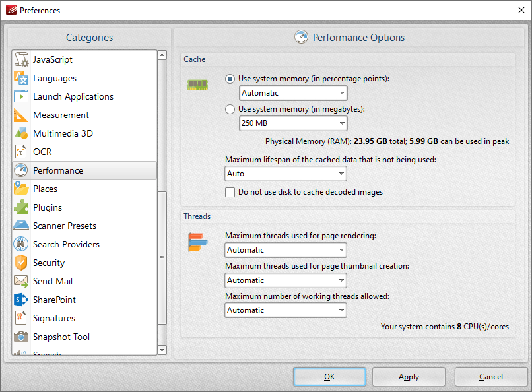Click the Scanner Presets scanner icon
The height and width of the screenshot is (392, 532).
[x=21, y=226]
